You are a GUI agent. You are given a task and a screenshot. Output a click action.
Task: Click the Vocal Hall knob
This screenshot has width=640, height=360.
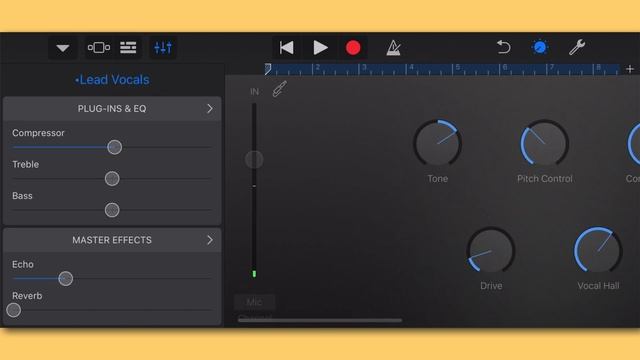(x=598, y=250)
